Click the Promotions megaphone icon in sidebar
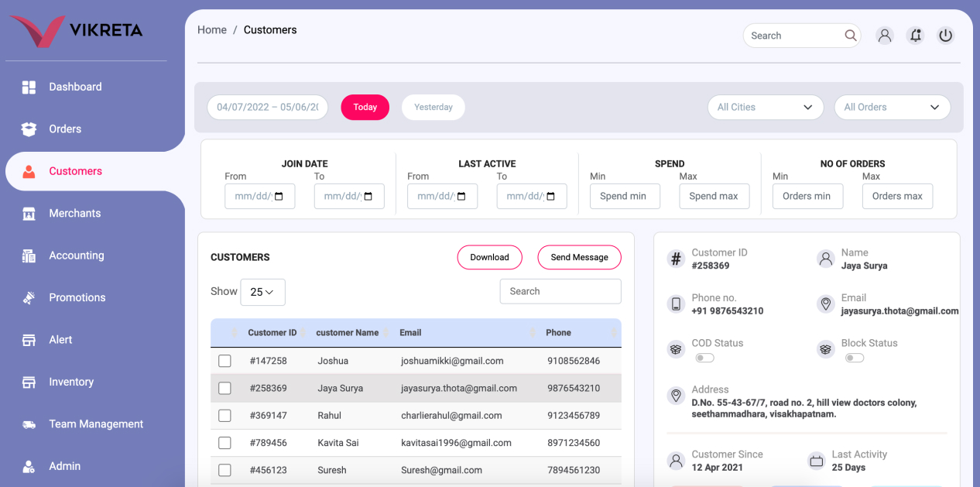The image size is (980, 487). pos(29,297)
